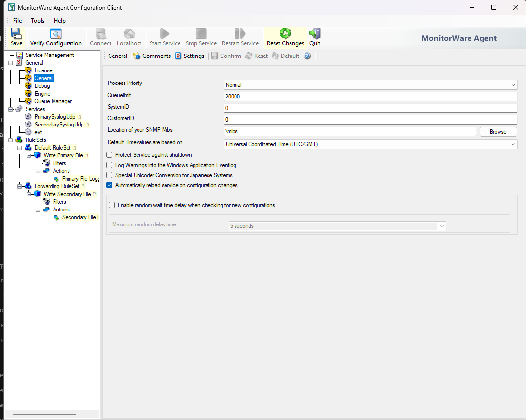Enable Protect Service against shutdown

110,155
